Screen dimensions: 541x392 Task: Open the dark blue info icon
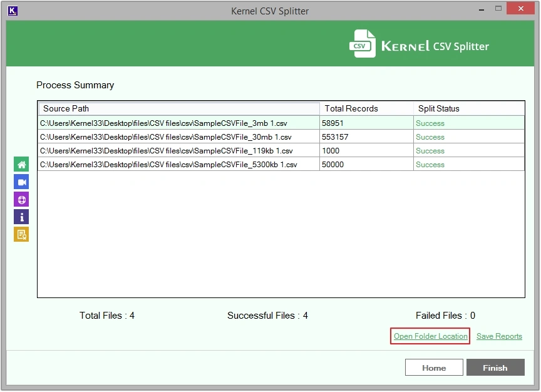click(21, 217)
